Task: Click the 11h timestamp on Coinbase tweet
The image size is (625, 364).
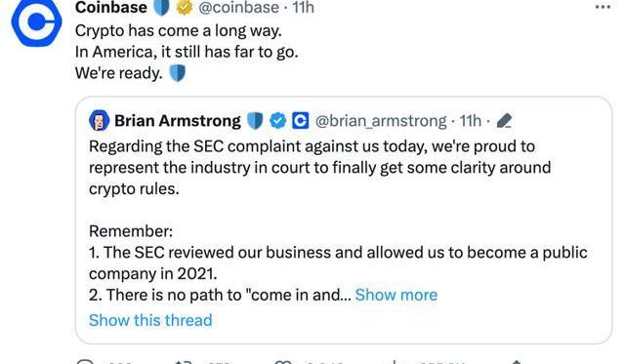Action: tap(303, 8)
